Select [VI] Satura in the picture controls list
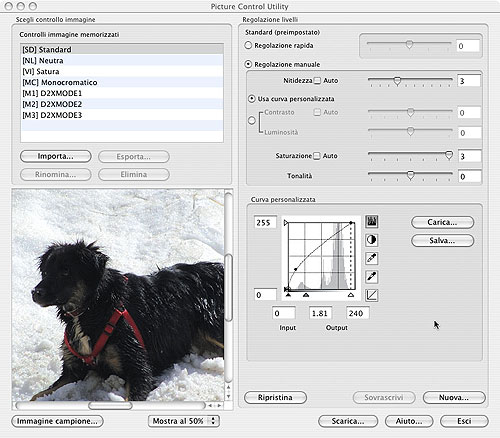Viewport: 500px width, 438px height. [x=122, y=71]
